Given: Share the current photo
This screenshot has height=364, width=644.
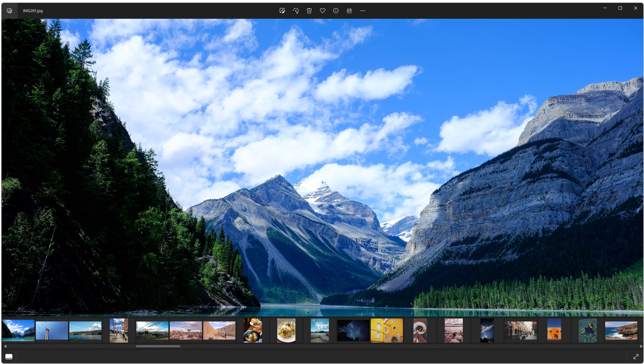Looking at the screenshot, I should click(x=349, y=10).
